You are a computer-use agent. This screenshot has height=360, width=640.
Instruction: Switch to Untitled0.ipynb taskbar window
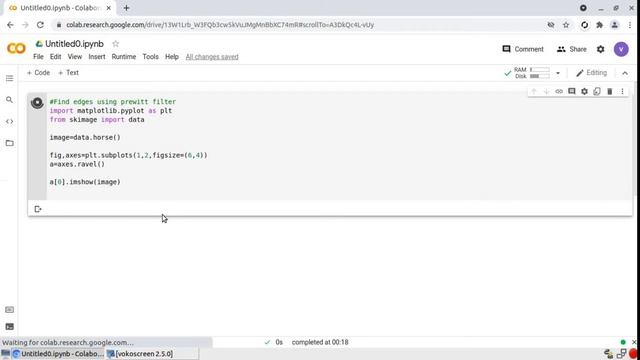coord(58,354)
